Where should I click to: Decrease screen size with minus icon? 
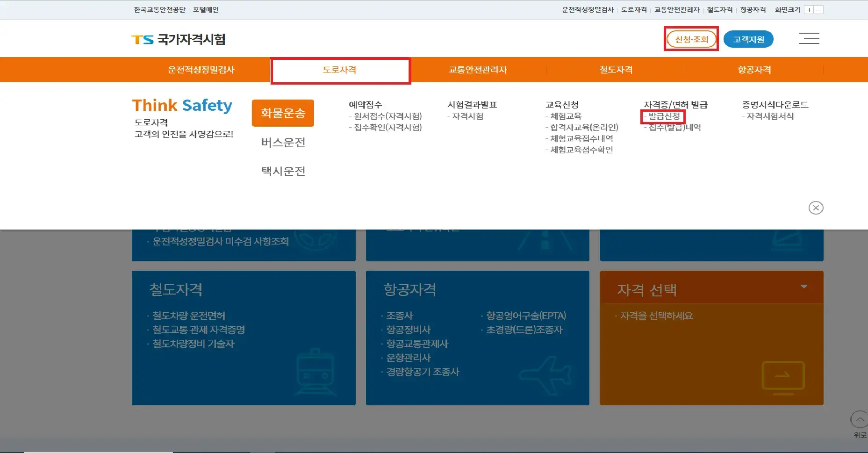818,10
